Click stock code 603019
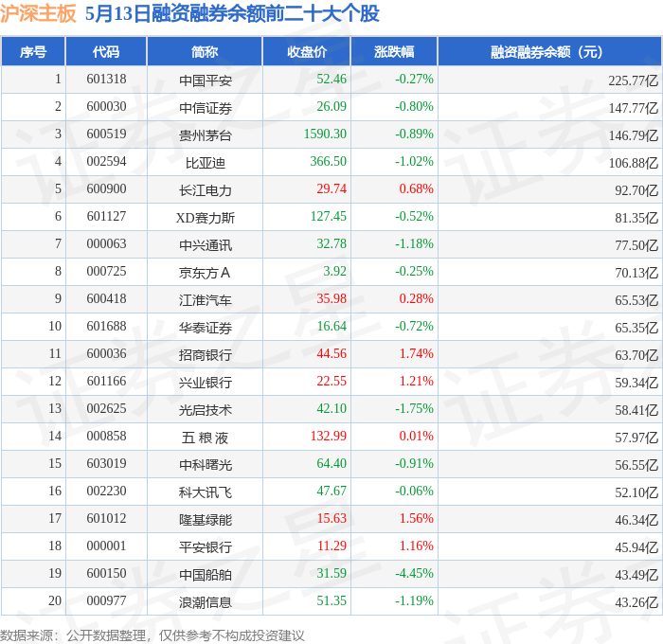 [x=106, y=464]
